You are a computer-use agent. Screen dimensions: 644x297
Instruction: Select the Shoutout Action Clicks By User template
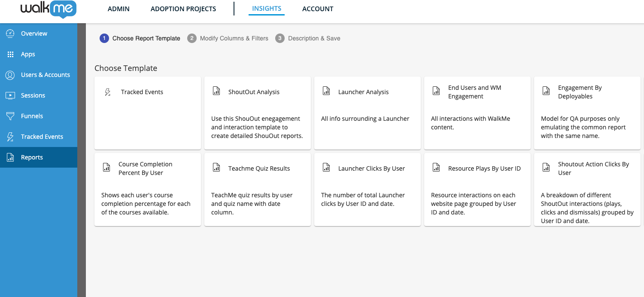(587, 189)
